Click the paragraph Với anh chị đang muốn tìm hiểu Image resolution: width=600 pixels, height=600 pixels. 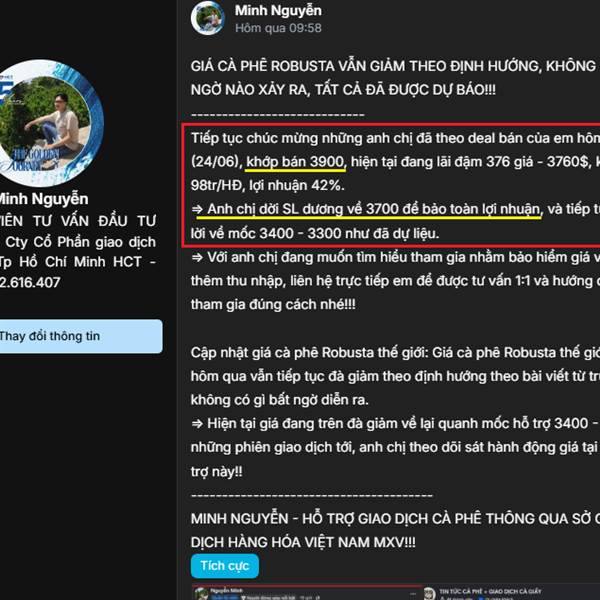click(395, 281)
